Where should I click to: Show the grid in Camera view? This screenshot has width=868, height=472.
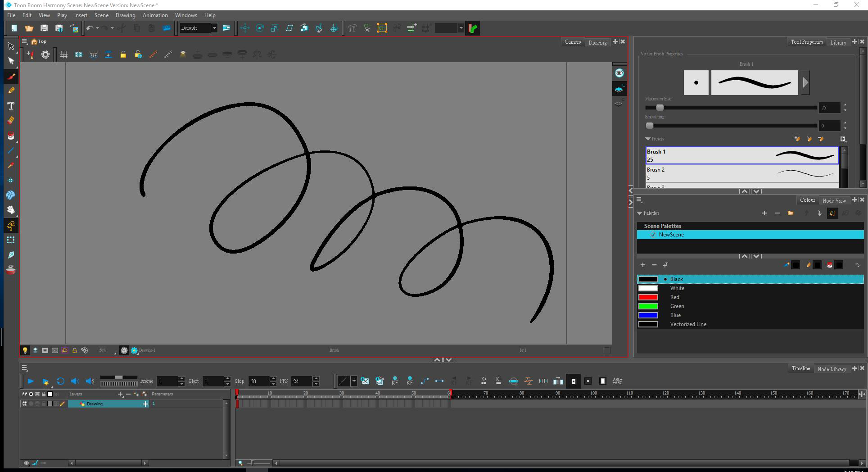point(64,54)
